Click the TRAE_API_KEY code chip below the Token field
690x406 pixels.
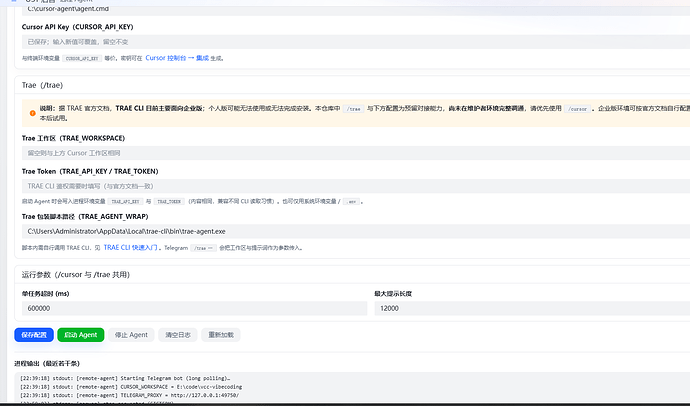point(125,201)
